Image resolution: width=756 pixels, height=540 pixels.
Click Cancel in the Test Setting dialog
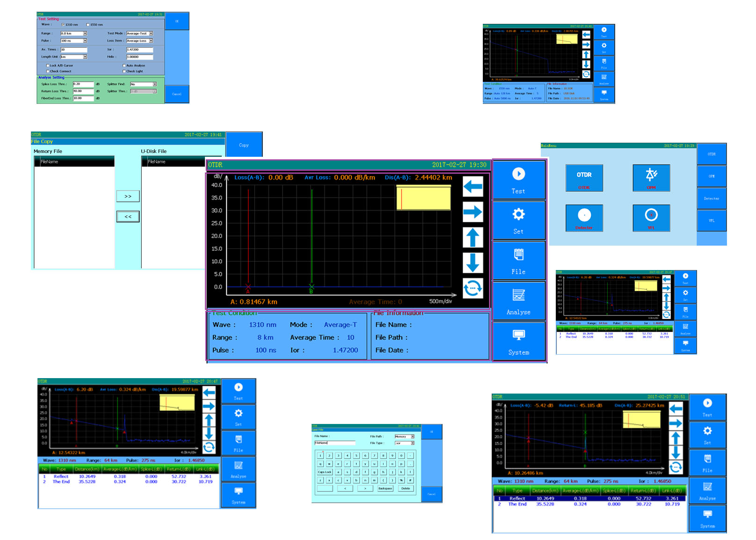click(x=177, y=94)
